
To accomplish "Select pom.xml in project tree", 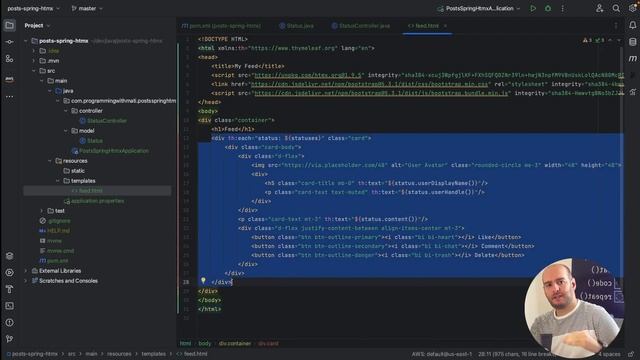I will click(x=54, y=261).
